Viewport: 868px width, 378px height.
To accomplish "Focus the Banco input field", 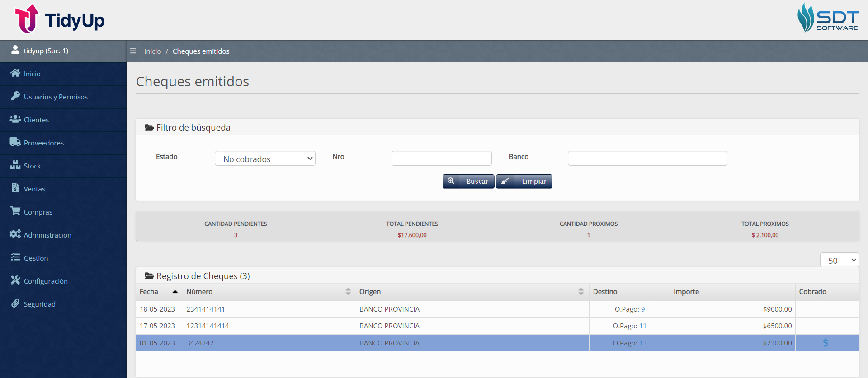I will [647, 158].
